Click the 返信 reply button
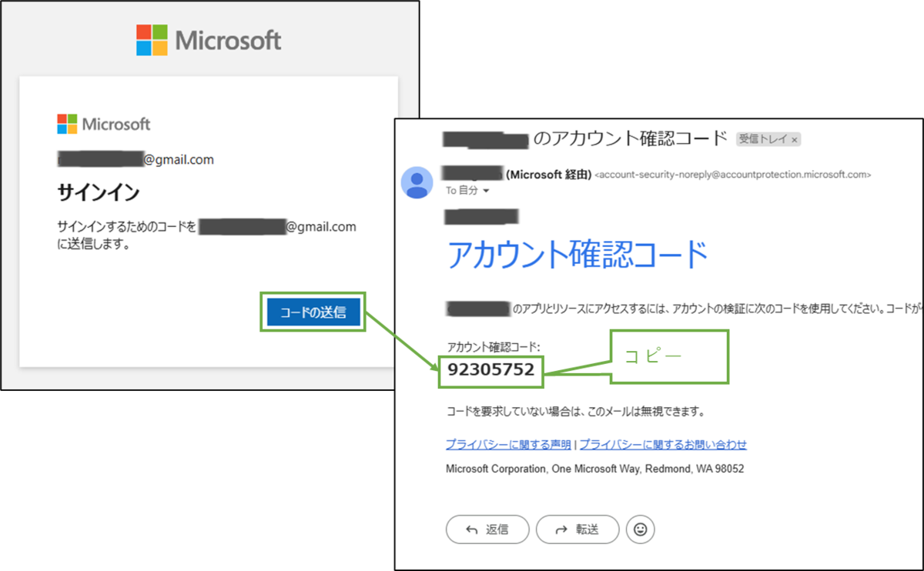The image size is (924, 571). point(487,529)
